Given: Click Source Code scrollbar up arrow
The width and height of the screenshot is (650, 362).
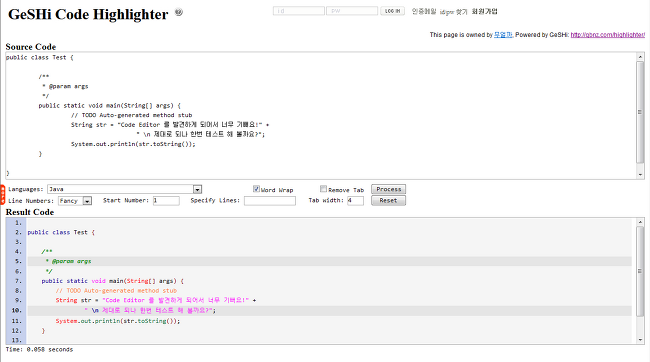Looking at the screenshot, I should point(640,57).
